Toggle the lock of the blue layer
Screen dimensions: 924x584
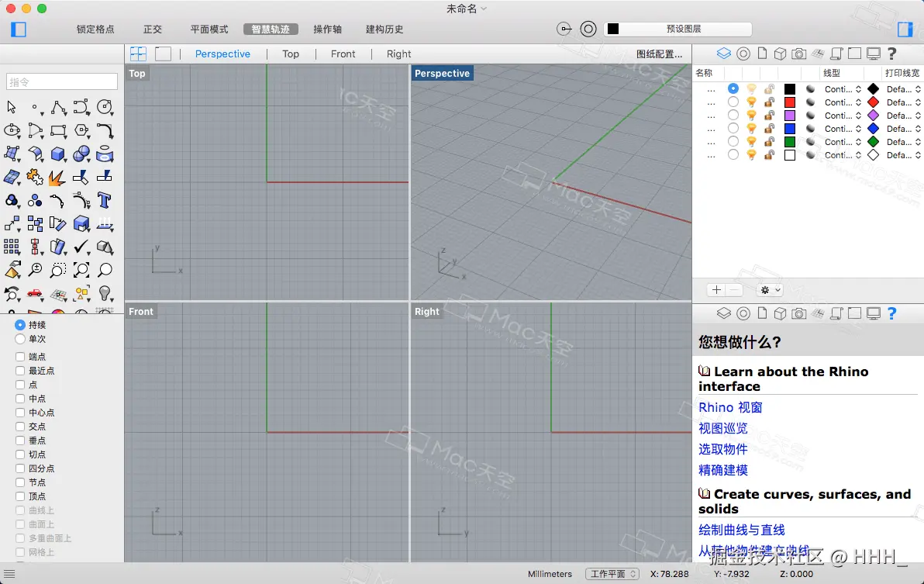[769, 129]
